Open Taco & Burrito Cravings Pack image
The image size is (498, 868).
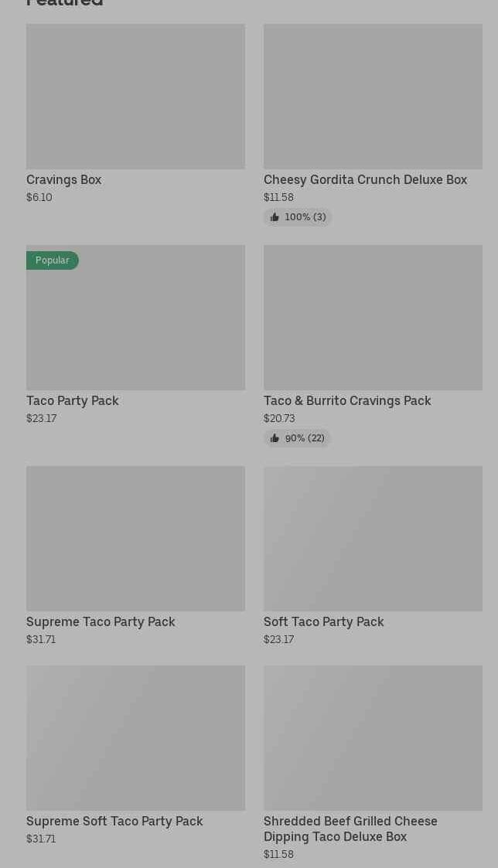pos(373,318)
